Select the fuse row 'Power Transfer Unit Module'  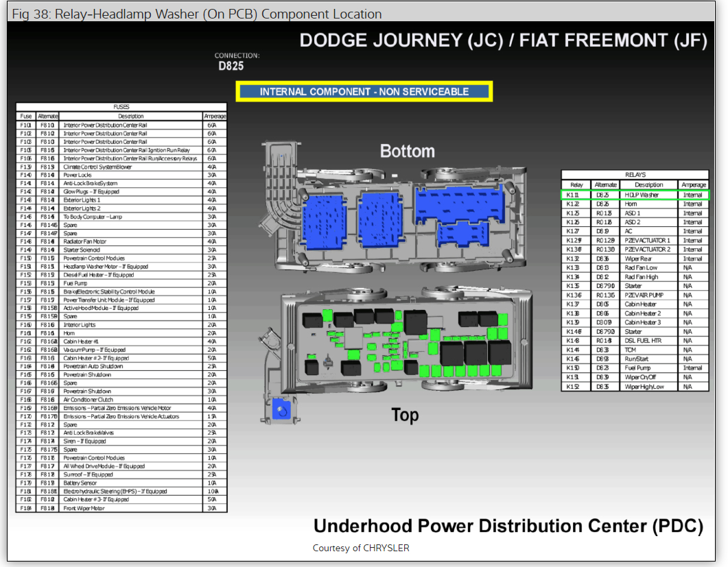pyautogui.click(x=121, y=300)
